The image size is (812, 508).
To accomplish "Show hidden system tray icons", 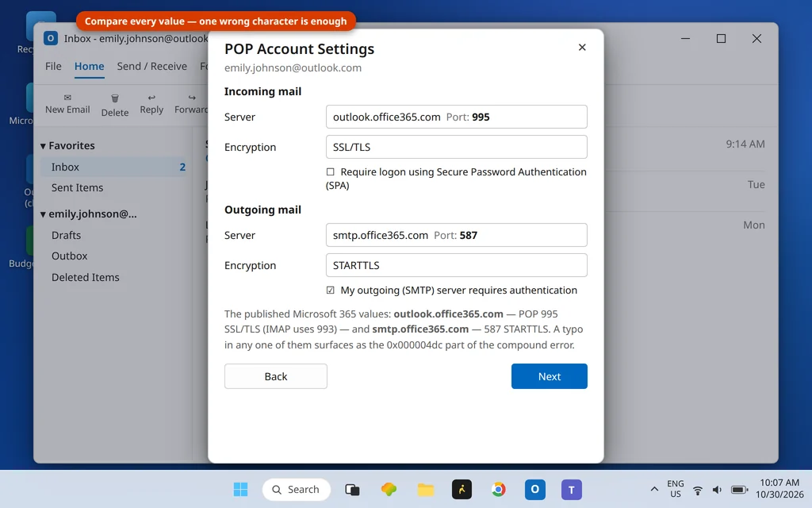I will pyautogui.click(x=654, y=489).
